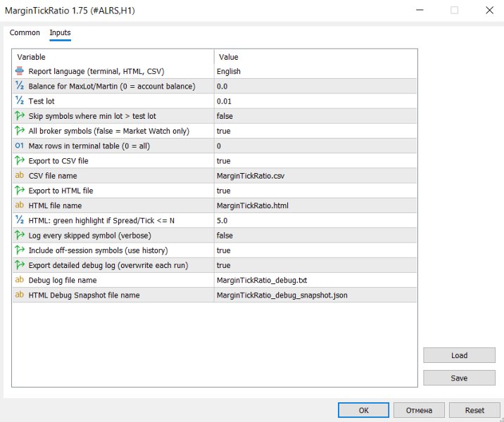The image size is (504, 422).
Task: Minimize the MarginTickRatio dialog
Action: pos(420,11)
